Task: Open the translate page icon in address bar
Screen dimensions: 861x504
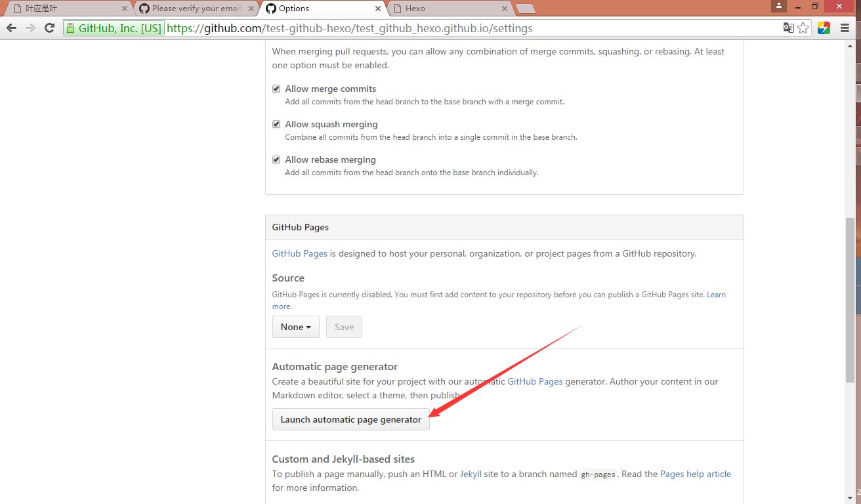Action: [788, 28]
